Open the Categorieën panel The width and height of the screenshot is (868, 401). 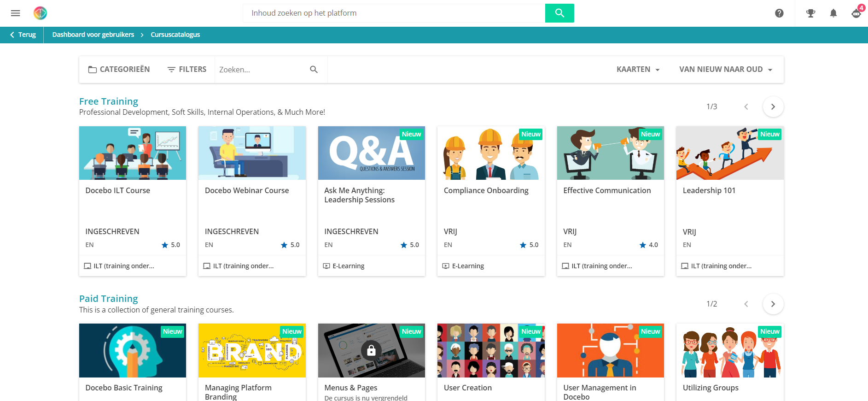point(119,69)
